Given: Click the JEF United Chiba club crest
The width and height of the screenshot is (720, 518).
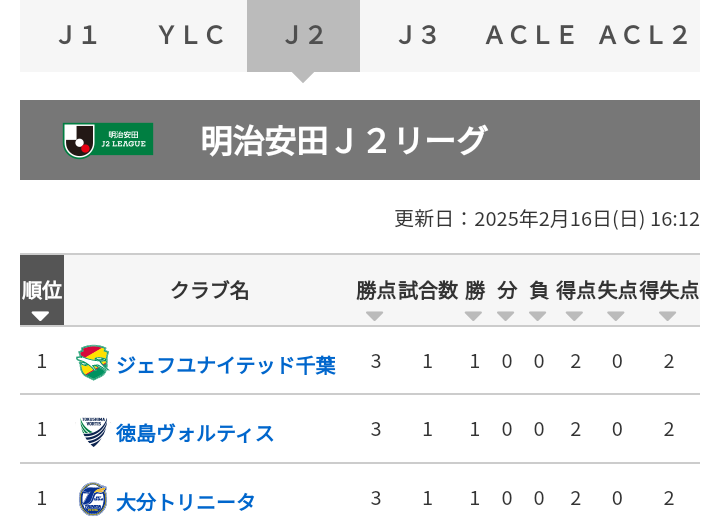Looking at the screenshot, I should point(93,362).
